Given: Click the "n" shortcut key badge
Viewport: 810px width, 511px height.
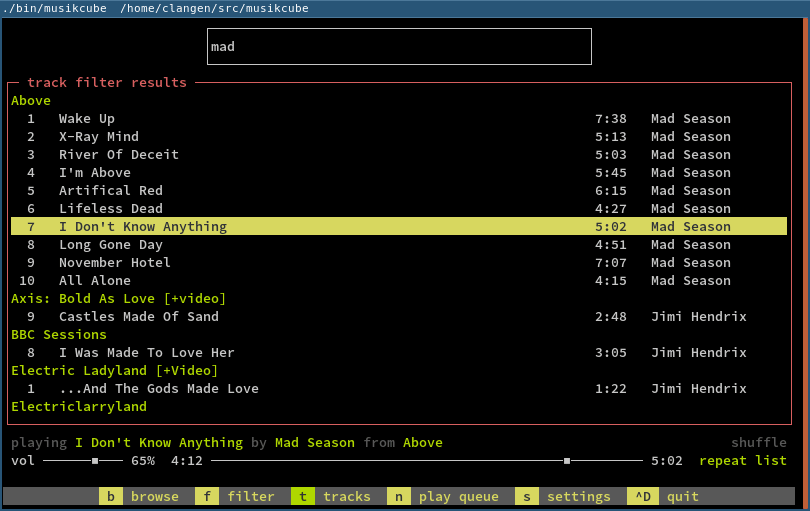Looking at the screenshot, I should point(399,497).
